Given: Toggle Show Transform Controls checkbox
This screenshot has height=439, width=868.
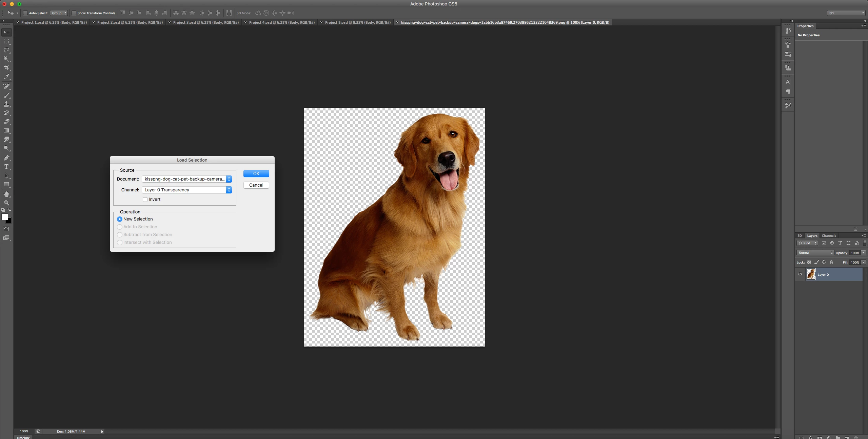Looking at the screenshot, I should (74, 13).
